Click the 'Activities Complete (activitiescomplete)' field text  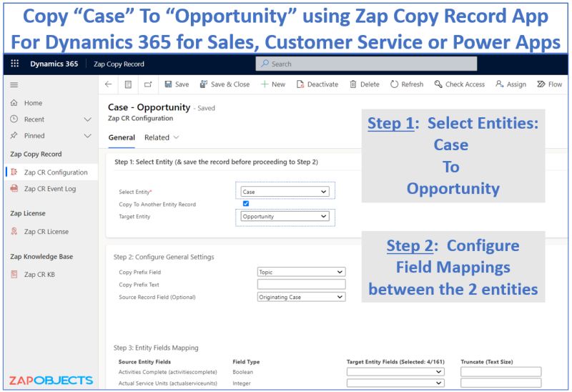168,372
